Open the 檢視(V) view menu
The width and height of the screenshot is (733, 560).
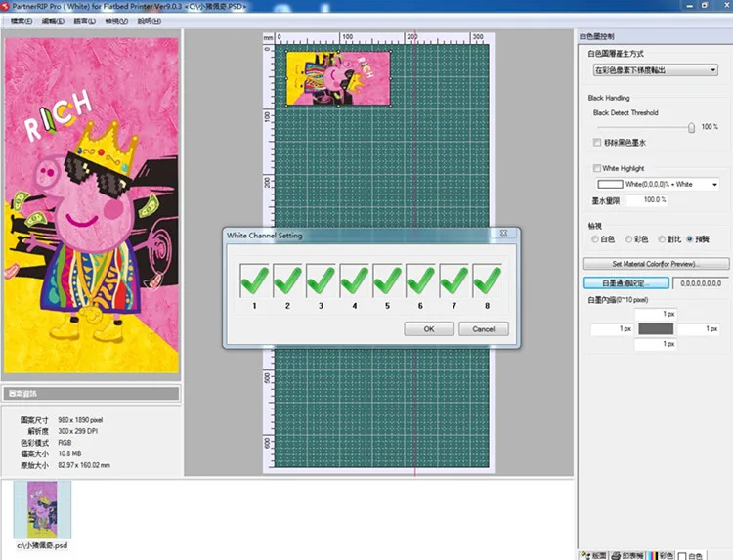116,22
